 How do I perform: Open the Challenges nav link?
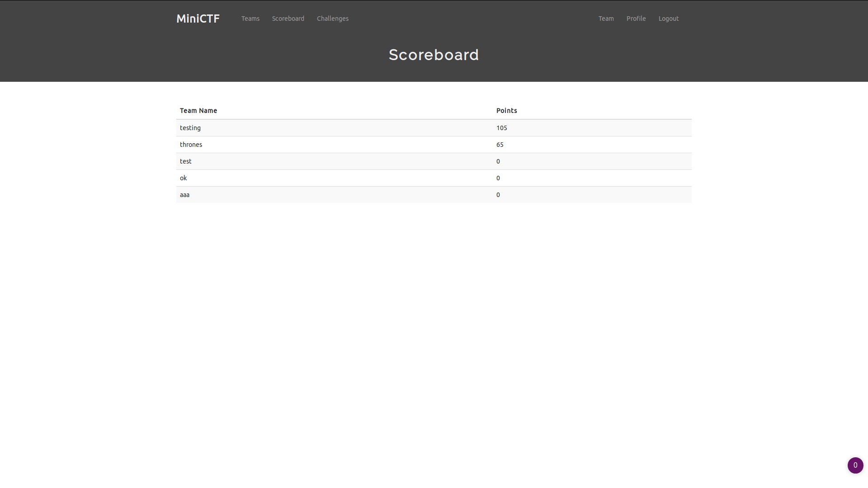[332, 19]
